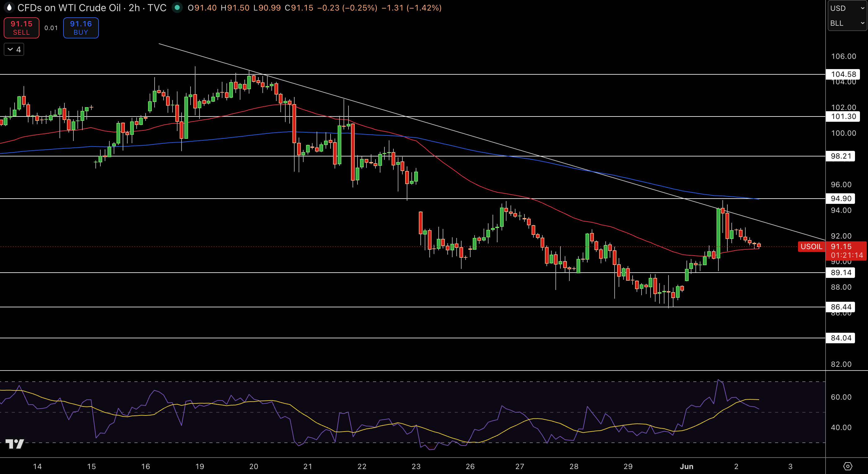Click the oil drop symbol icon
Viewport: 868px width, 474px height.
[x=9, y=8]
